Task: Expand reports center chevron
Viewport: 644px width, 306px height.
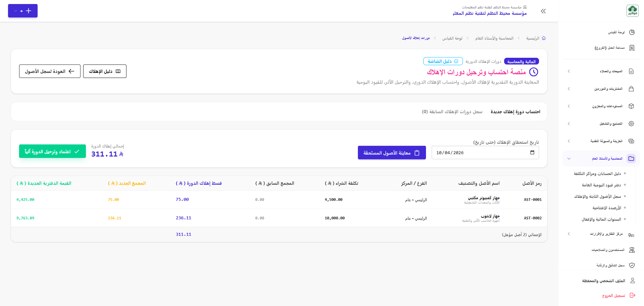Action: pyautogui.click(x=569, y=234)
